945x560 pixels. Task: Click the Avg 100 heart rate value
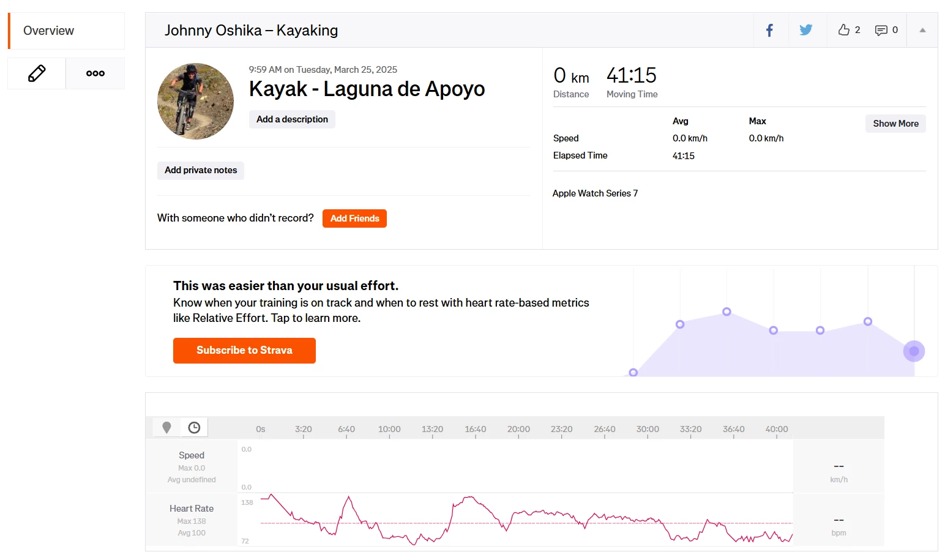coord(192,533)
